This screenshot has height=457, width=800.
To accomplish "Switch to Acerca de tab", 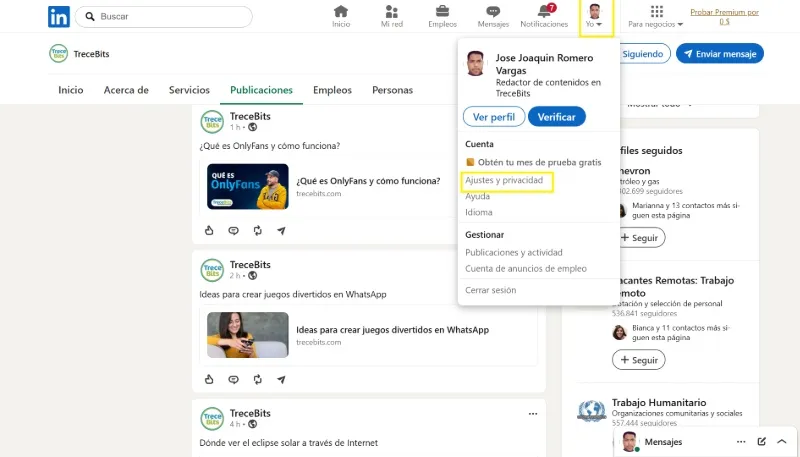I will pyautogui.click(x=126, y=90).
